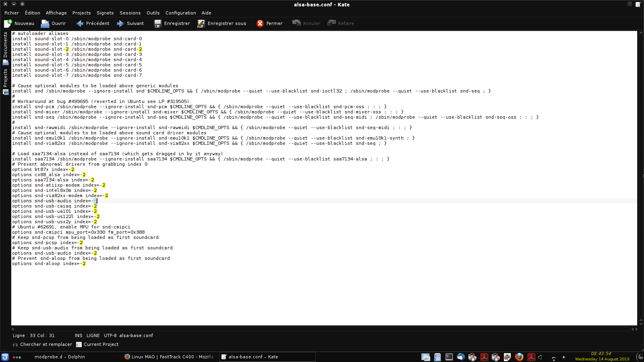Viewport: 644px width, 362px height.
Task: Click the '# Ubuntu #62691' comment line
Action: coord(71,227)
